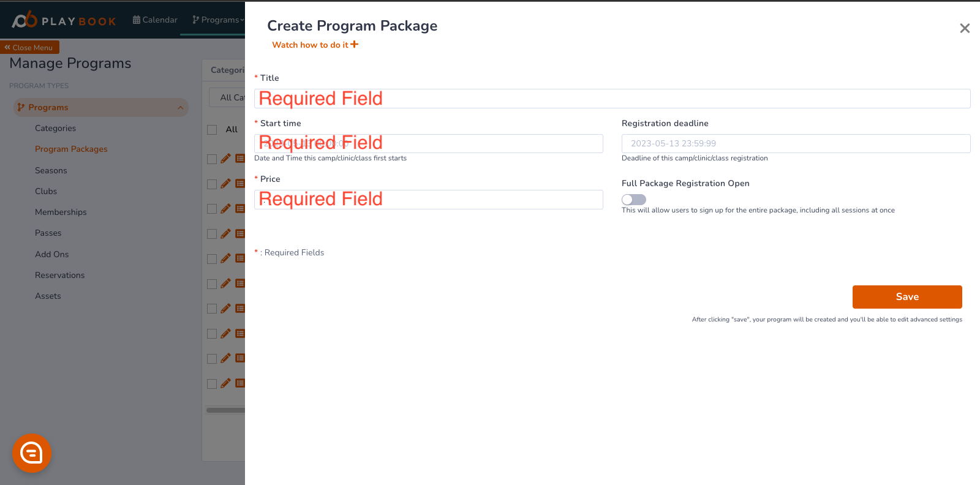The height and width of the screenshot is (485, 980).
Task: Open the Programs dropdown in top navigation
Action: pos(218,20)
